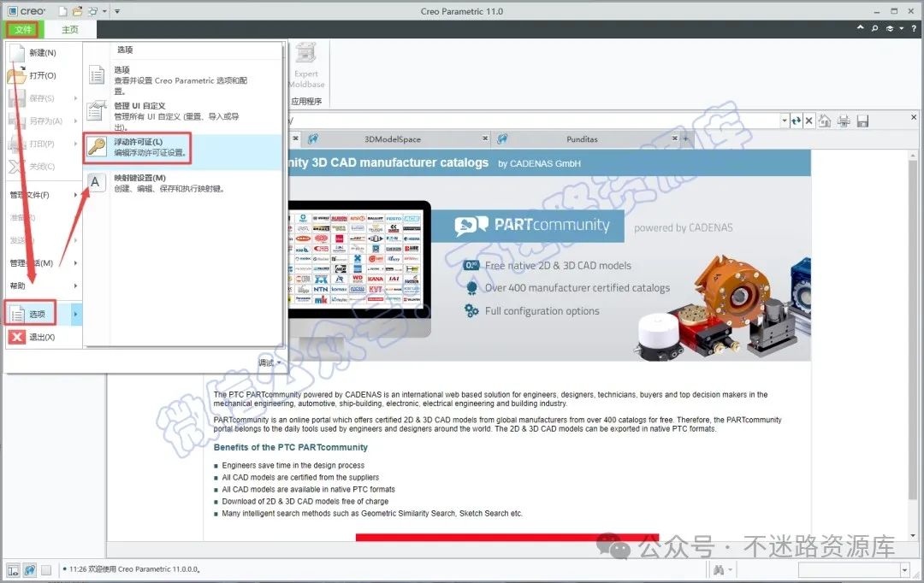924x583 pixels.
Task: Click the browser vertical scrollbar
Action: click(914, 344)
